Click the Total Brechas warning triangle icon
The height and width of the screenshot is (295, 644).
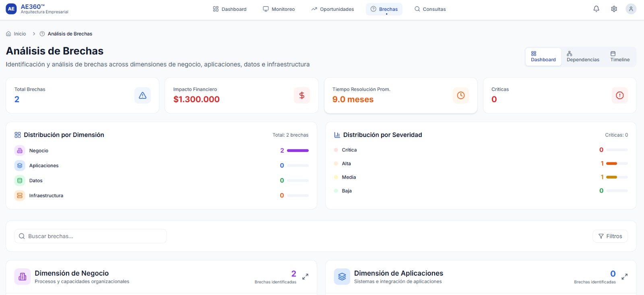pyautogui.click(x=142, y=96)
